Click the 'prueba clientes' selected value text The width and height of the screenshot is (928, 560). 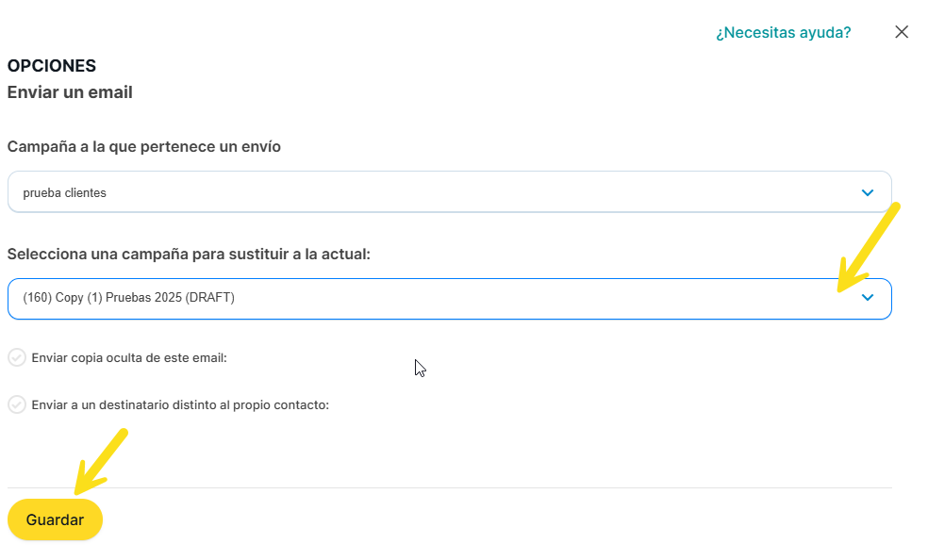(x=64, y=193)
